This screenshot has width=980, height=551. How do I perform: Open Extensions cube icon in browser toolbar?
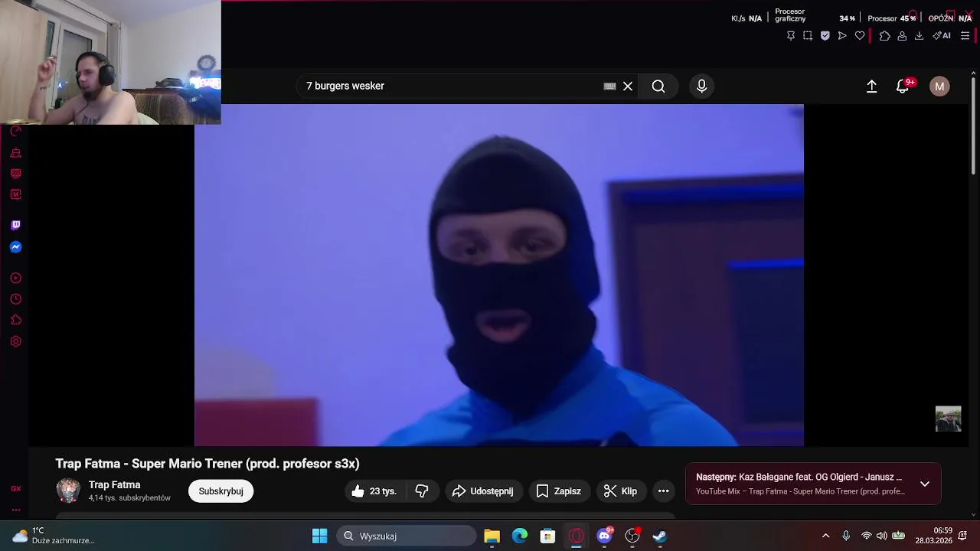884,35
